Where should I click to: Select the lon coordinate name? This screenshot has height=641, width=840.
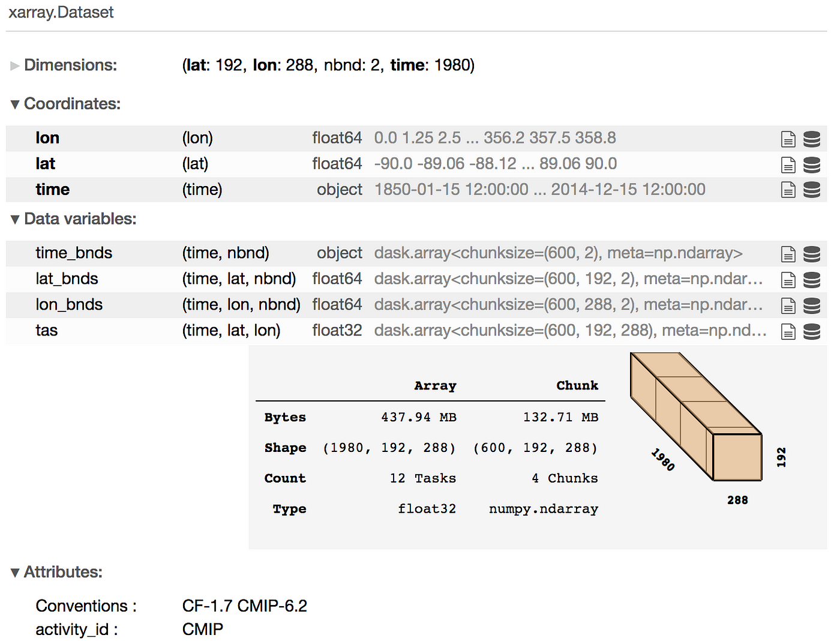point(47,138)
